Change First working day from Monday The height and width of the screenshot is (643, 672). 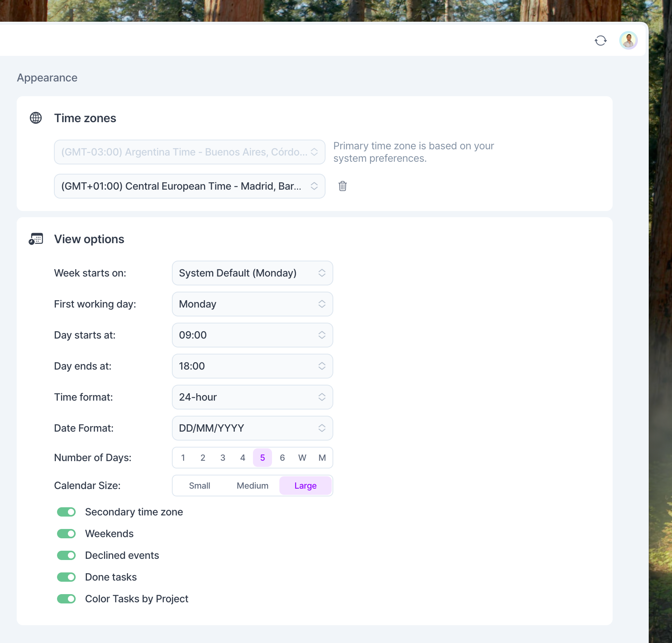[x=253, y=304]
